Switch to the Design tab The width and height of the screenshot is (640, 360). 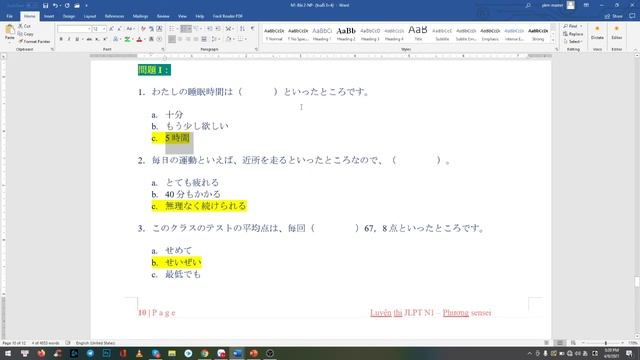click(69, 16)
